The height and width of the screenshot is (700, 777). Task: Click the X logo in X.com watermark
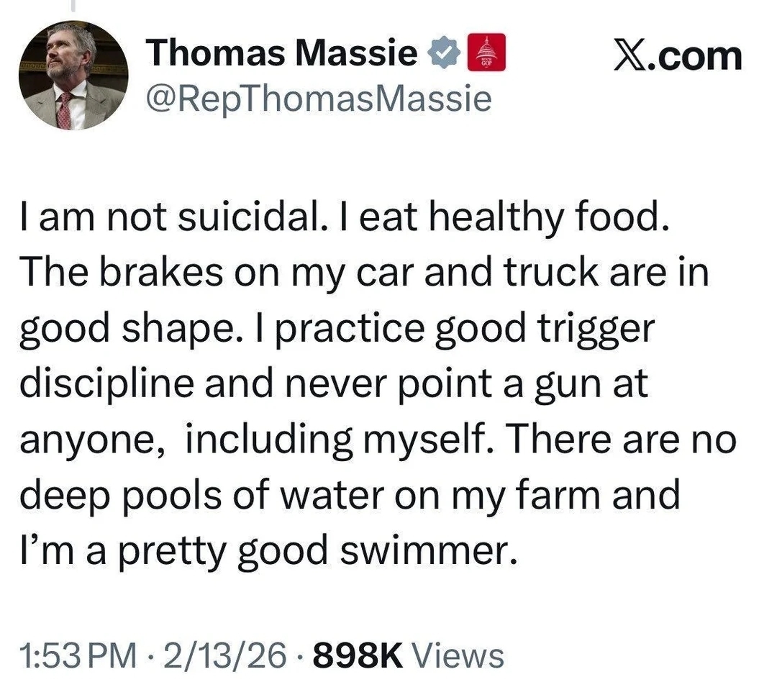tap(629, 56)
